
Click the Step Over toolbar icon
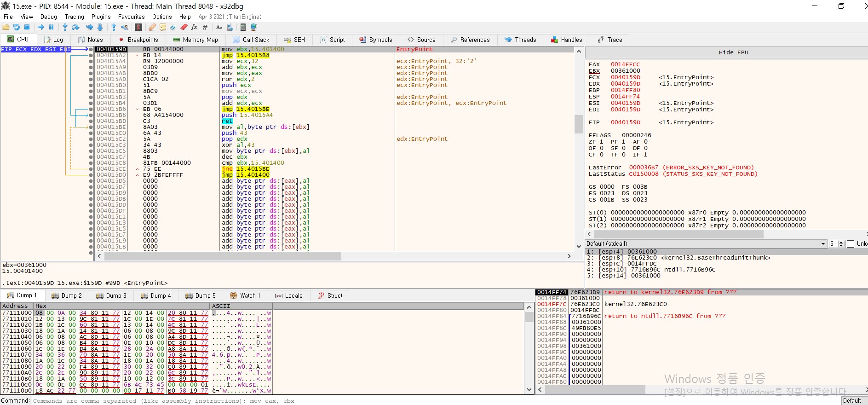click(x=75, y=27)
